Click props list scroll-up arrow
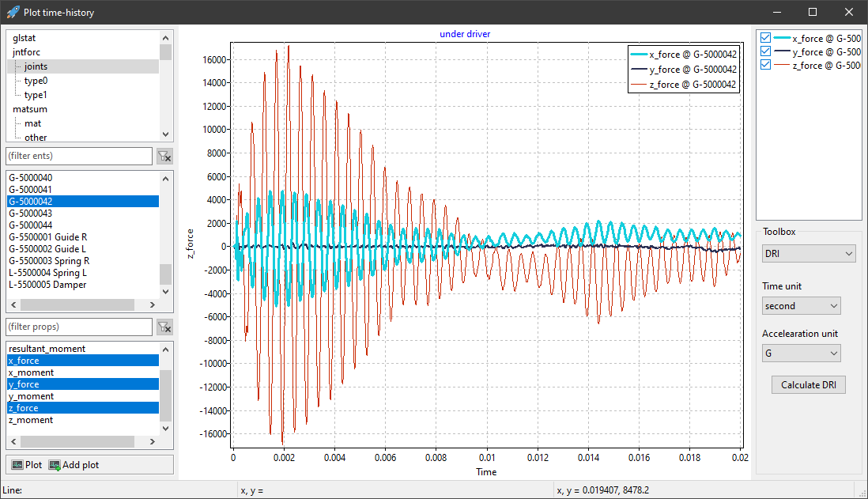868x499 pixels. tap(165, 350)
